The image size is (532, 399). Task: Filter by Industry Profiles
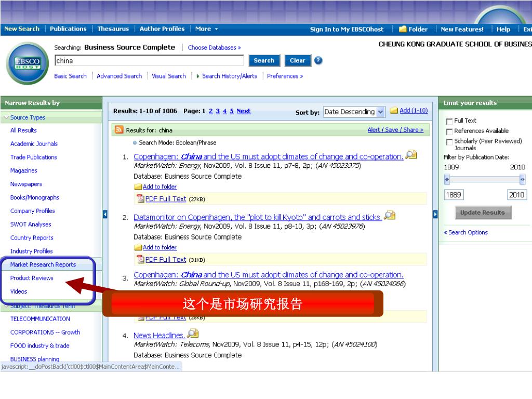pyautogui.click(x=32, y=251)
